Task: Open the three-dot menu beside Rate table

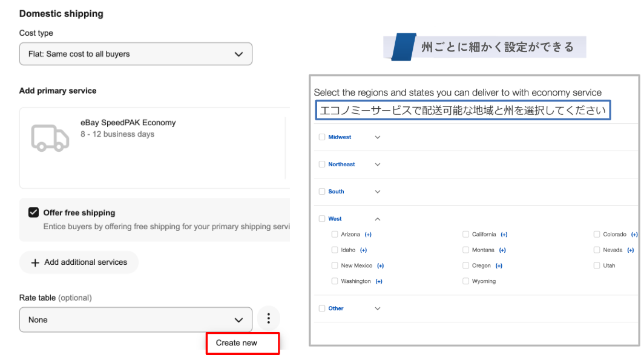Action: 269,319
